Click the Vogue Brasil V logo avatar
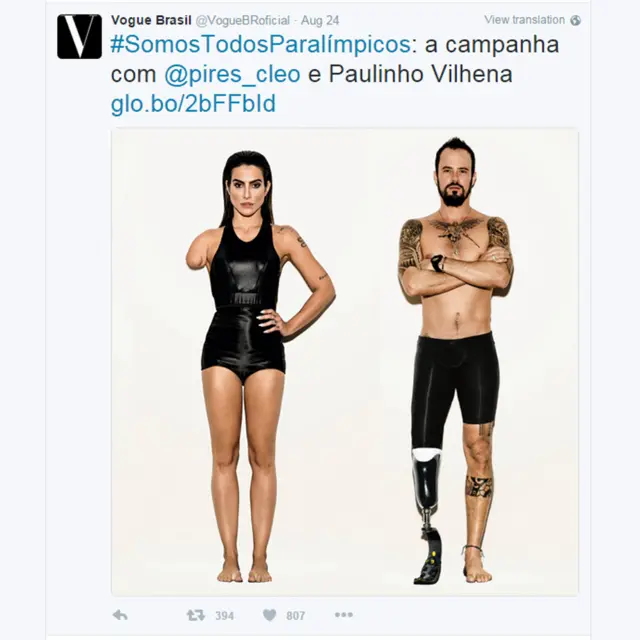640x640 pixels. (79, 36)
